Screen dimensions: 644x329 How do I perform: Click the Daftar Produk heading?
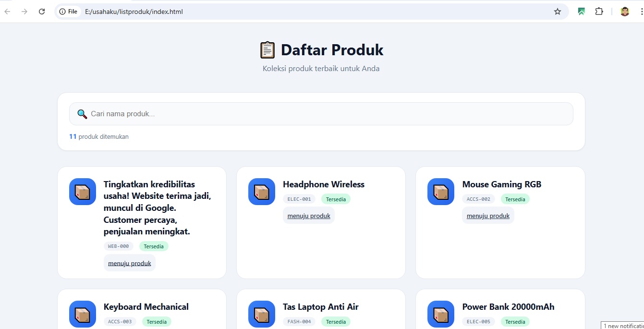[x=332, y=50]
